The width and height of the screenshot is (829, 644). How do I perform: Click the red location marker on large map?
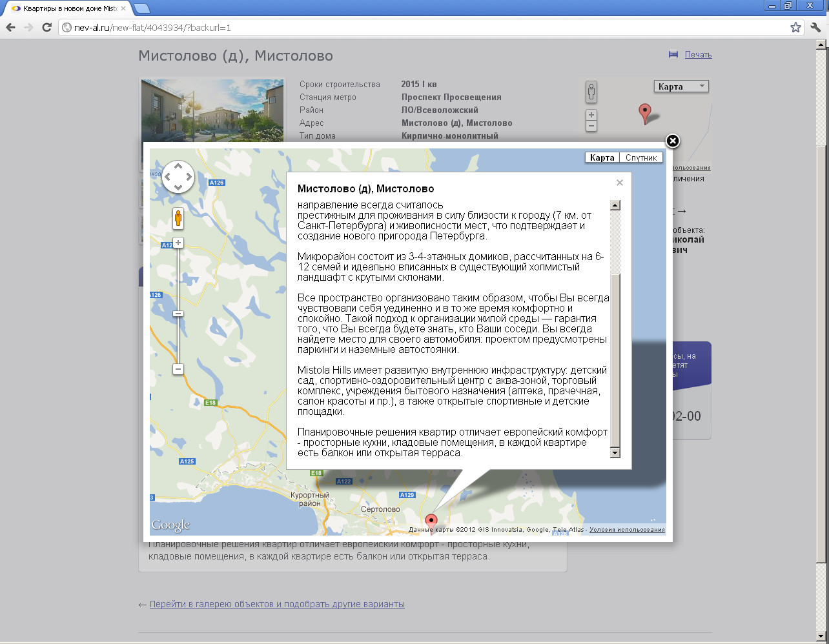(431, 521)
